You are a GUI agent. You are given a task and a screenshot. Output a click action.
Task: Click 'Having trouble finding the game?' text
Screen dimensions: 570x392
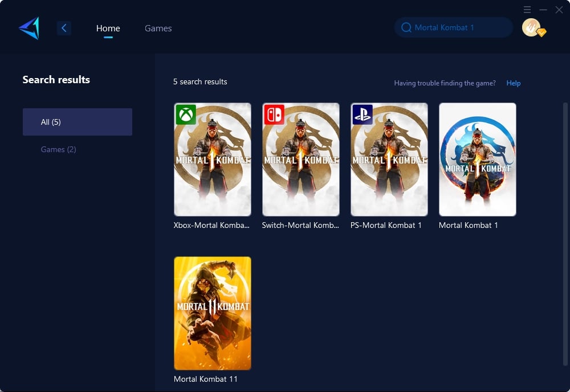445,83
